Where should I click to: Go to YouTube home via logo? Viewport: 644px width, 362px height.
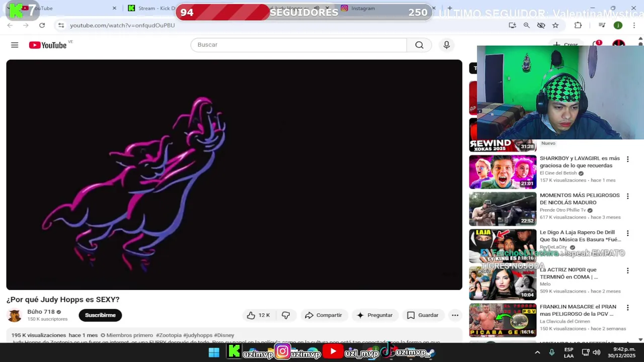pos(48,45)
